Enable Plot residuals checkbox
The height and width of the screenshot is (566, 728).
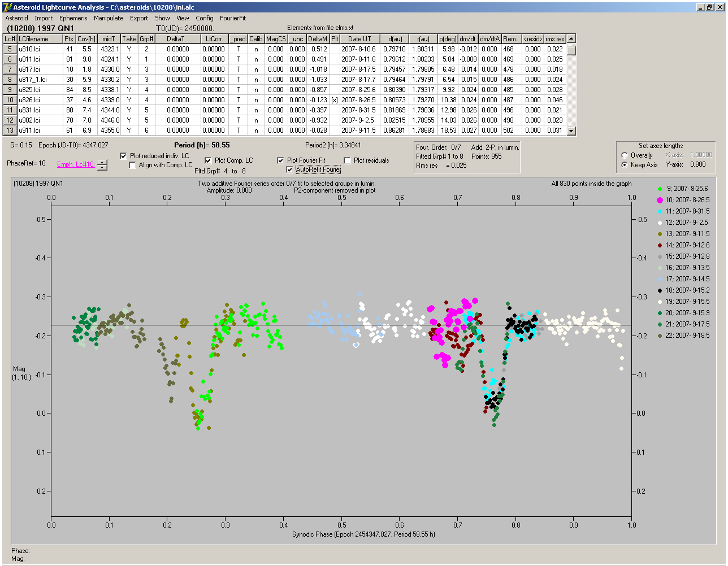tap(348, 160)
